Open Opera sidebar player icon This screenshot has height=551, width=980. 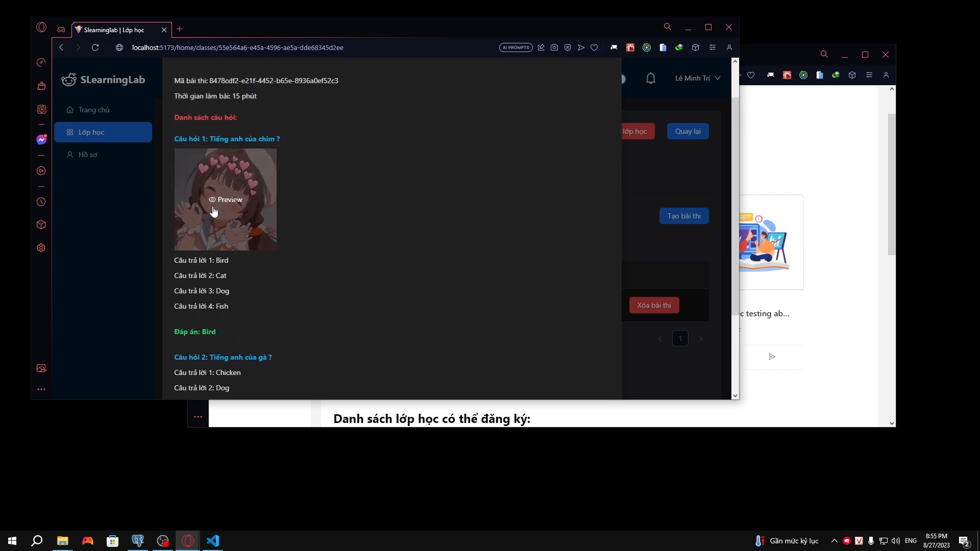[x=41, y=171]
